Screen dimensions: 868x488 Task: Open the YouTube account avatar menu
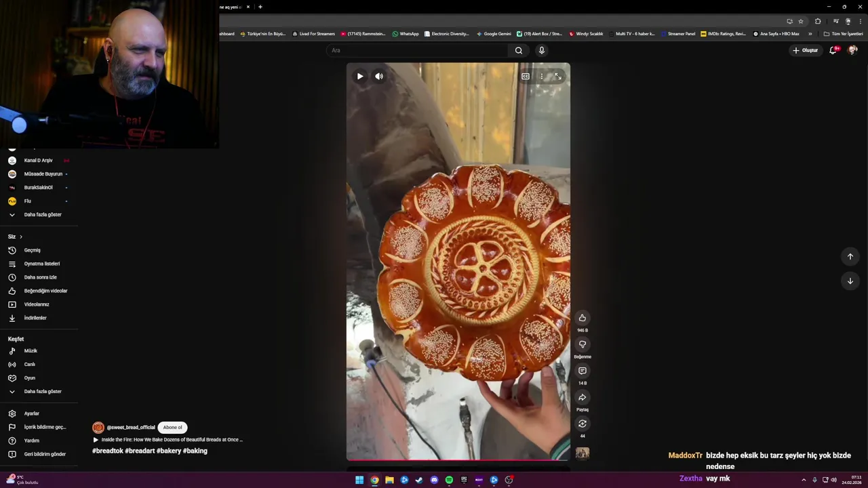tap(853, 50)
